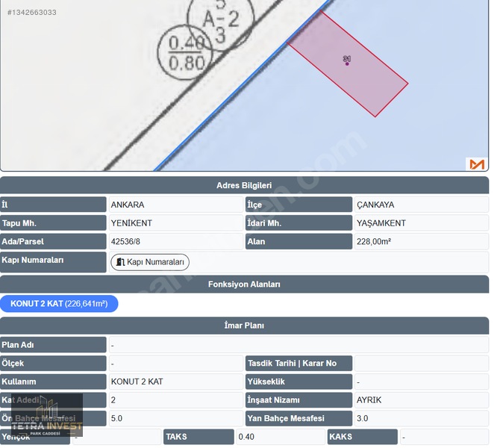
Task: Click the purple parcel center point marker
Action: (x=347, y=64)
